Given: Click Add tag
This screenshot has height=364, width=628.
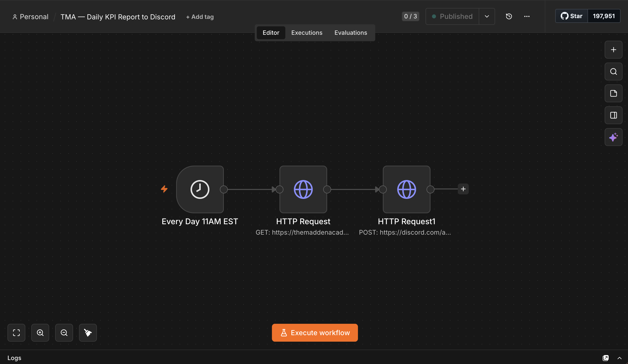Looking at the screenshot, I should 200,17.
